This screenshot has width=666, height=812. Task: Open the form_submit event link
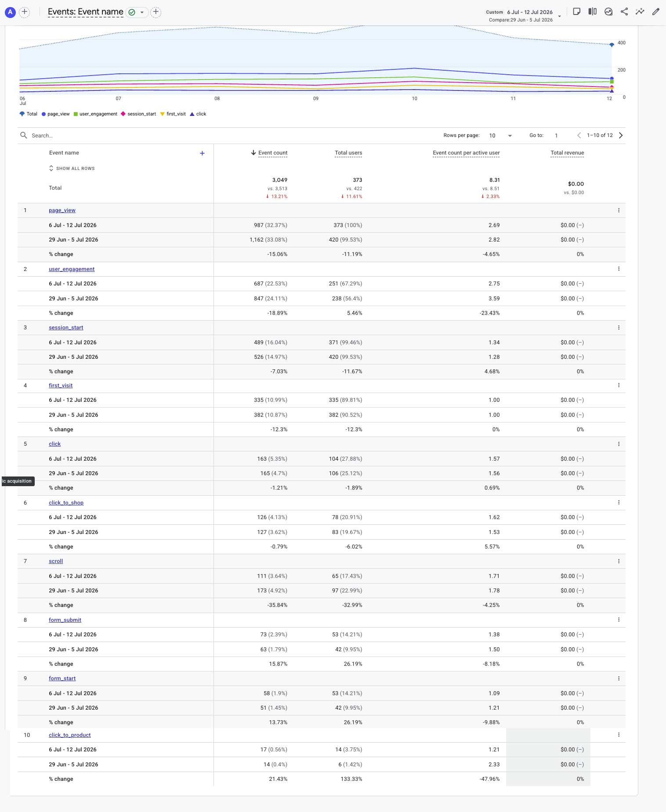tap(65, 620)
